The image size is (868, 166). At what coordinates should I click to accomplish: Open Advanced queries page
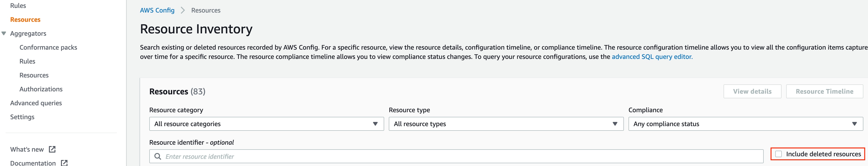coord(36,103)
